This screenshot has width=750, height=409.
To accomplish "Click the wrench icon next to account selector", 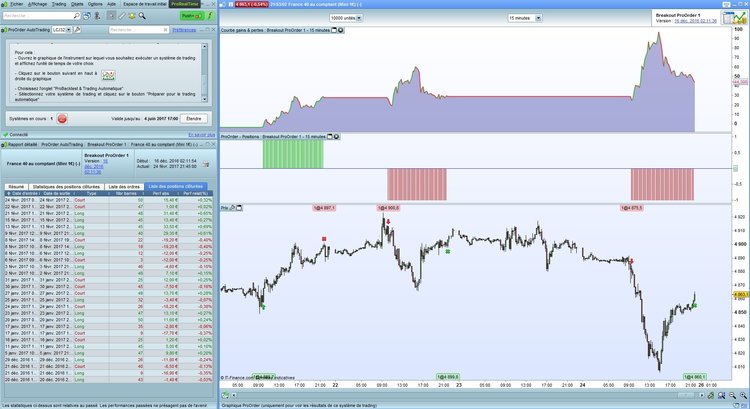I will click(x=77, y=30).
